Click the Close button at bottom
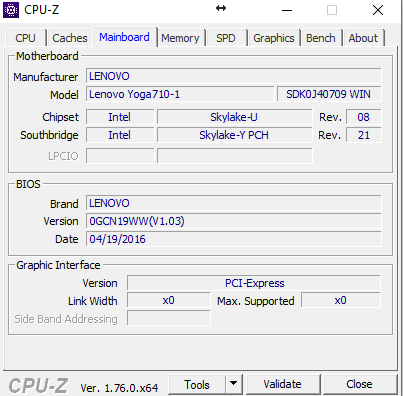This screenshot has width=403, height=396. coord(359,384)
